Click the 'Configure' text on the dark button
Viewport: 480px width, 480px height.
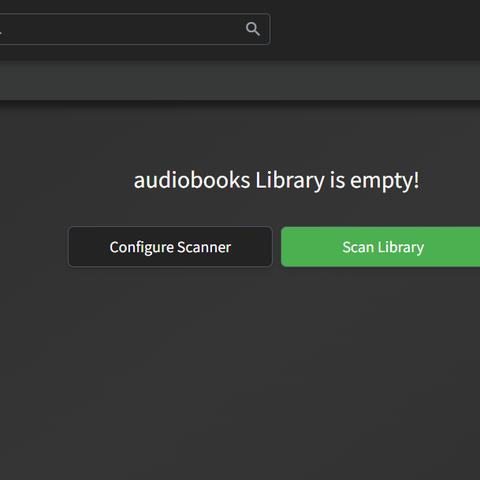[x=142, y=248]
